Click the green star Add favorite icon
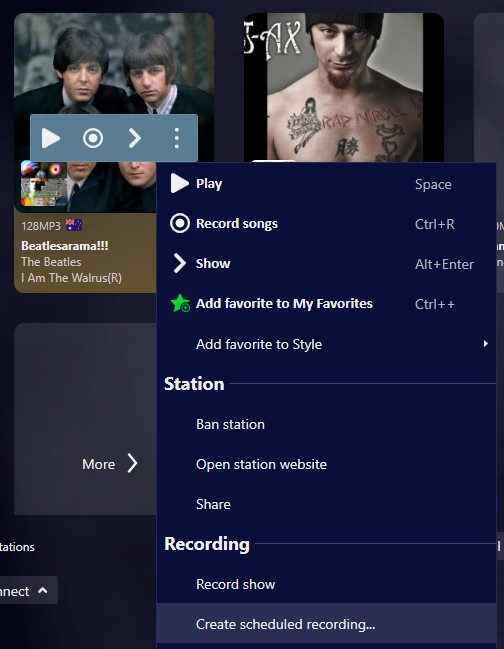The width and height of the screenshot is (504, 649). [x=180, y=303]
